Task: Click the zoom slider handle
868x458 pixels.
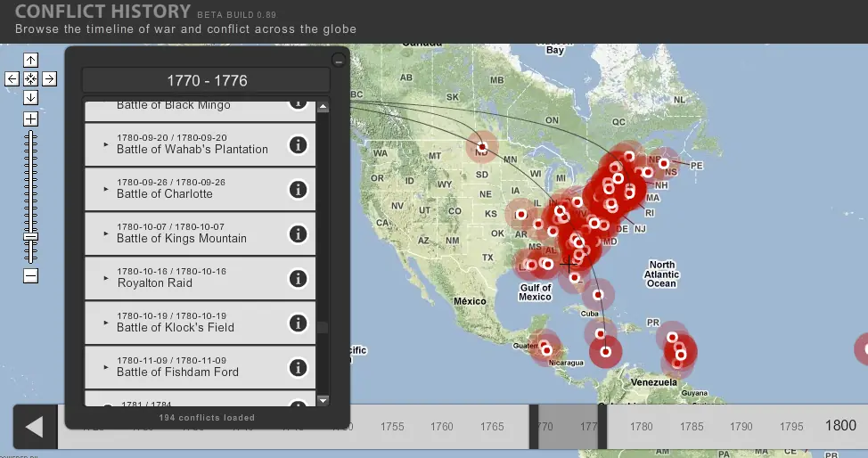Action: (x=30, y=237)
